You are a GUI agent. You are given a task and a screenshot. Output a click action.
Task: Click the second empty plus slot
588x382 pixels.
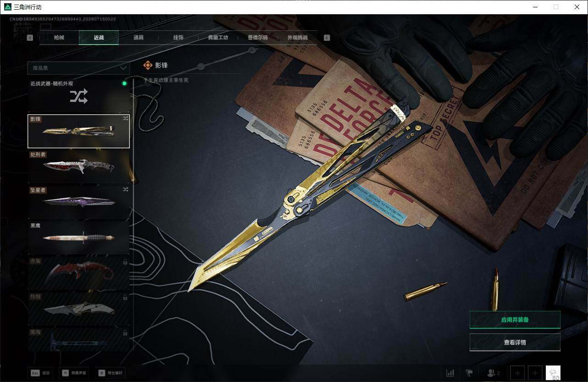[x=535, y=373]
